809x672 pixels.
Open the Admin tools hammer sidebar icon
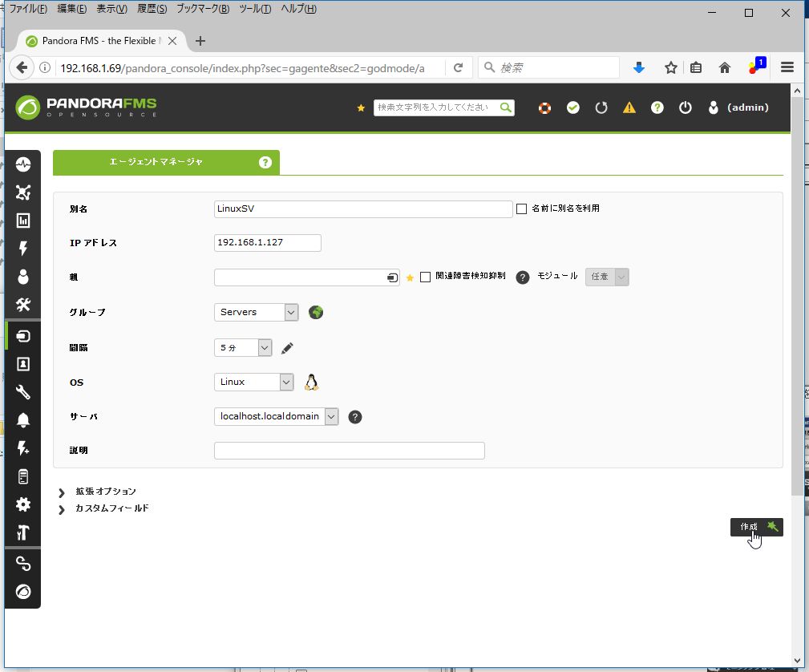[23, 532]
